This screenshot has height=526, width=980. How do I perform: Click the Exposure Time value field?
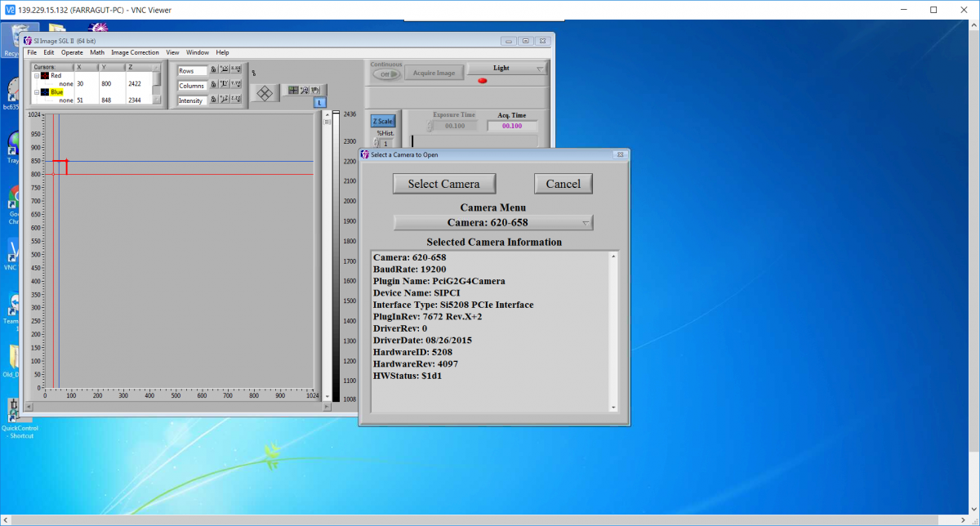(456, 126)
